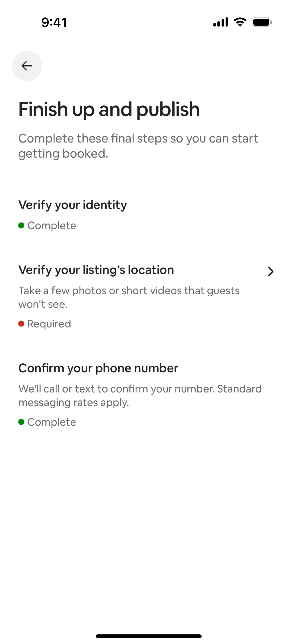
Task: Tap the 'We'll call or text' description
Action: click(x=140, y=395)
